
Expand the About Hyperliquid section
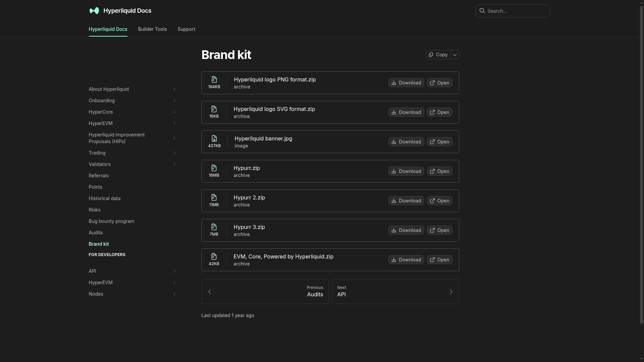point(174,89)
